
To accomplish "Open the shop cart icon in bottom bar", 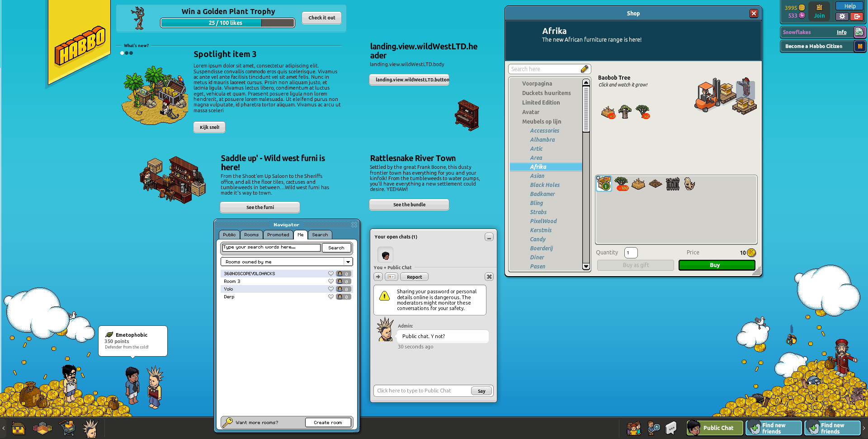I will click(x=67, y=428).
